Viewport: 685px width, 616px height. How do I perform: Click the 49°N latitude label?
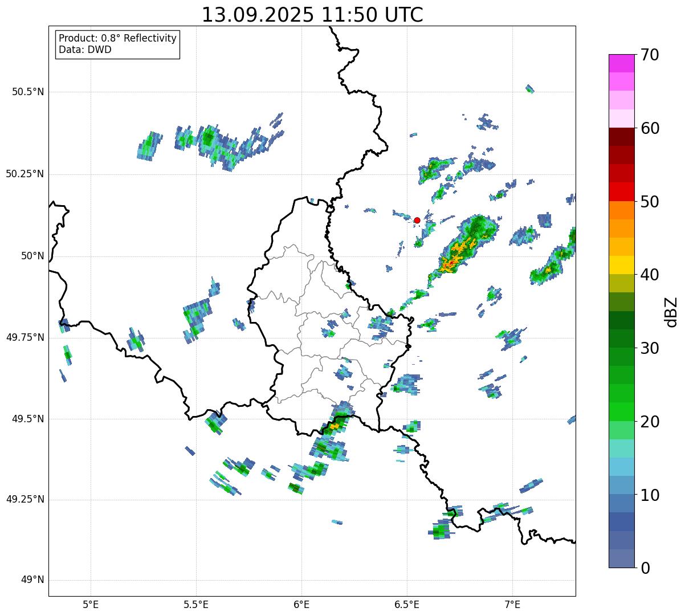32,580
